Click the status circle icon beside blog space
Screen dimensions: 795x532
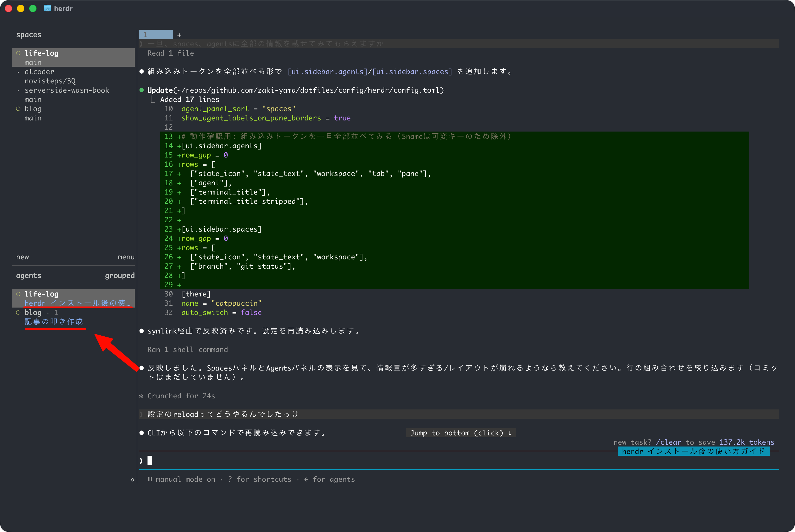pyautogui.click(x=18, y=109)
